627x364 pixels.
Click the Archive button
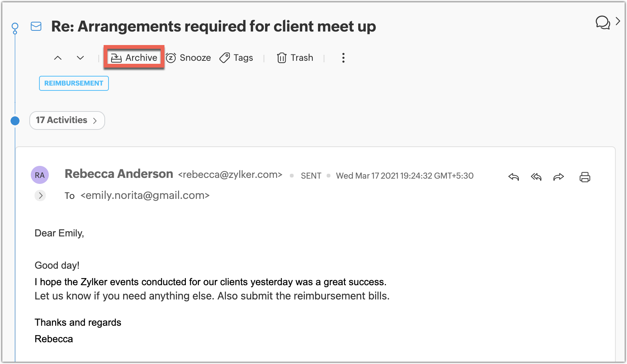(x=134, y=58)
